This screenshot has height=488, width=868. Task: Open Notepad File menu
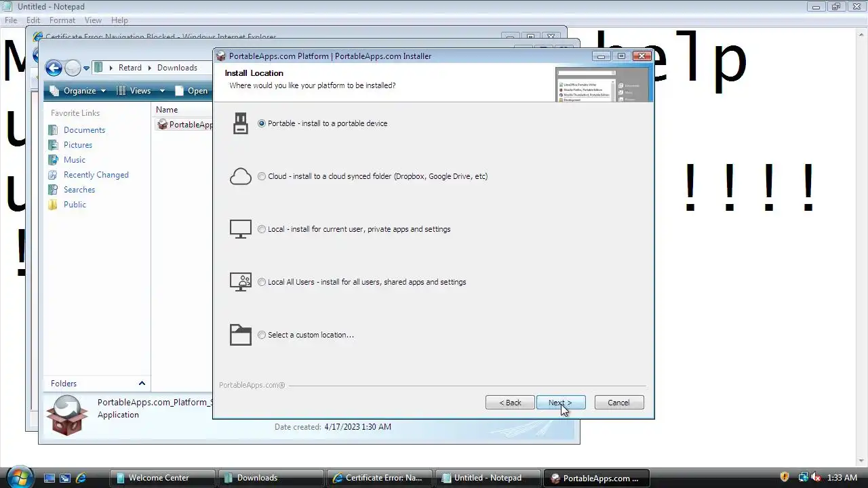click(11, 20)
